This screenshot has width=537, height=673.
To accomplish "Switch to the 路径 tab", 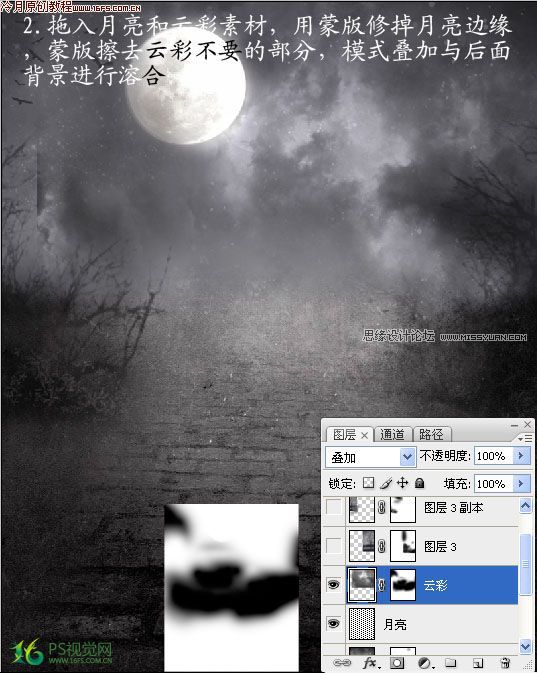I will (431, 435).
